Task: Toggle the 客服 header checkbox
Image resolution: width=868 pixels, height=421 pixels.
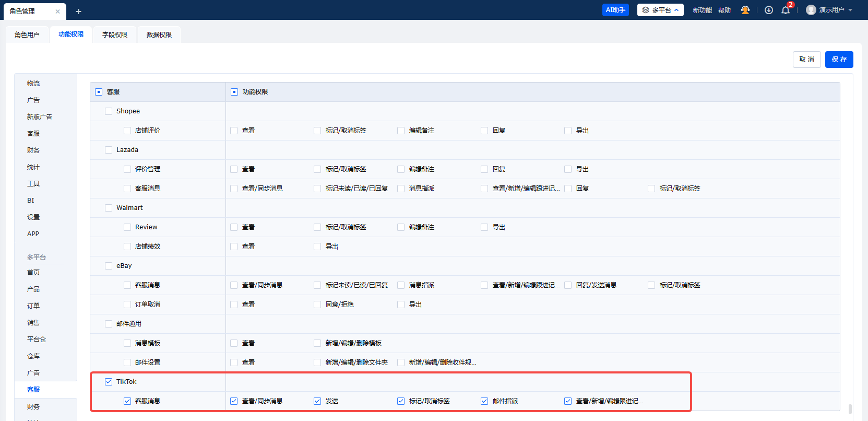Action: [x=99, y=92]
